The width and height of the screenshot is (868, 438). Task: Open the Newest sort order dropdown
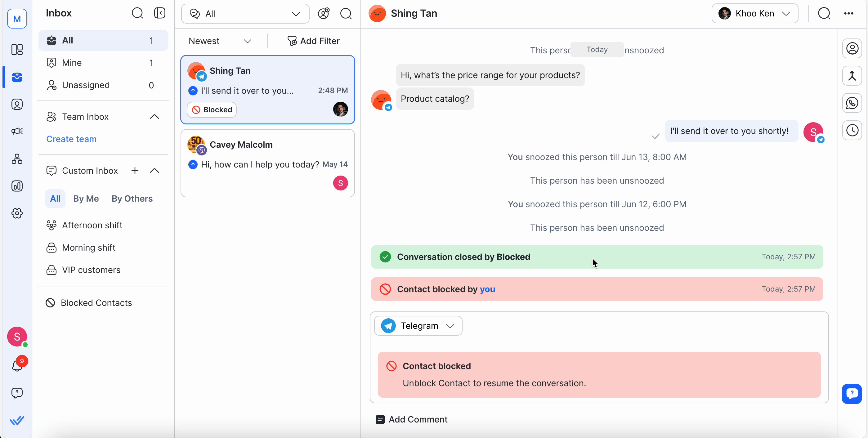pos(219,41)
